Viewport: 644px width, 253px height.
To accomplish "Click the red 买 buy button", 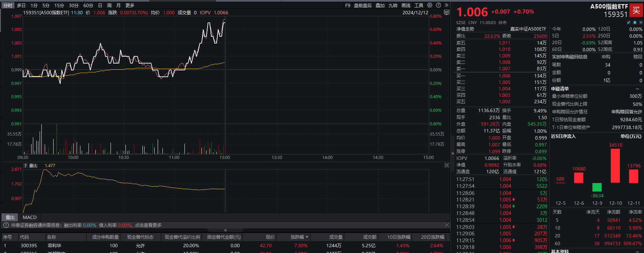I will click(x=636, y=10).
